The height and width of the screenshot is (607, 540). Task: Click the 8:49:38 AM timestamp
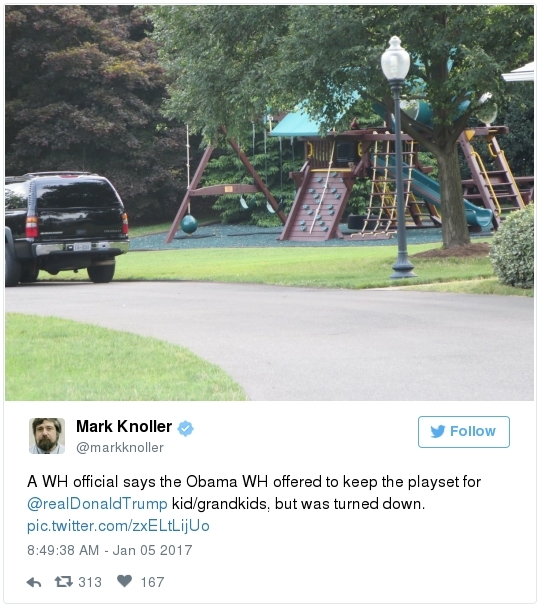63,550
